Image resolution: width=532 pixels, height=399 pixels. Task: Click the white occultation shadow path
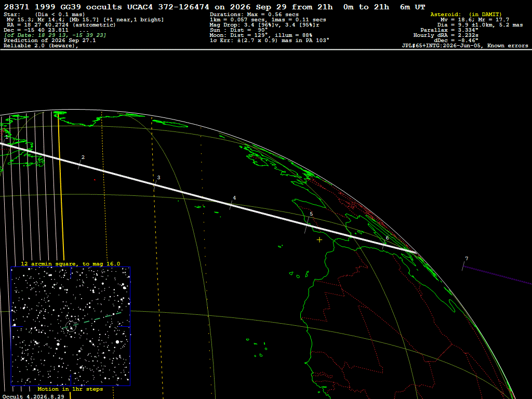[x=208, y=198]
